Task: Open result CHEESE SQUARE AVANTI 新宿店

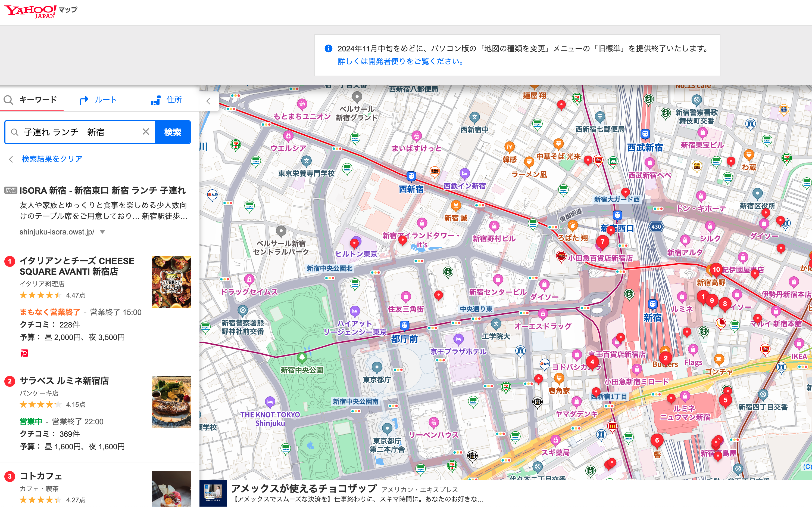Action: 77,266
